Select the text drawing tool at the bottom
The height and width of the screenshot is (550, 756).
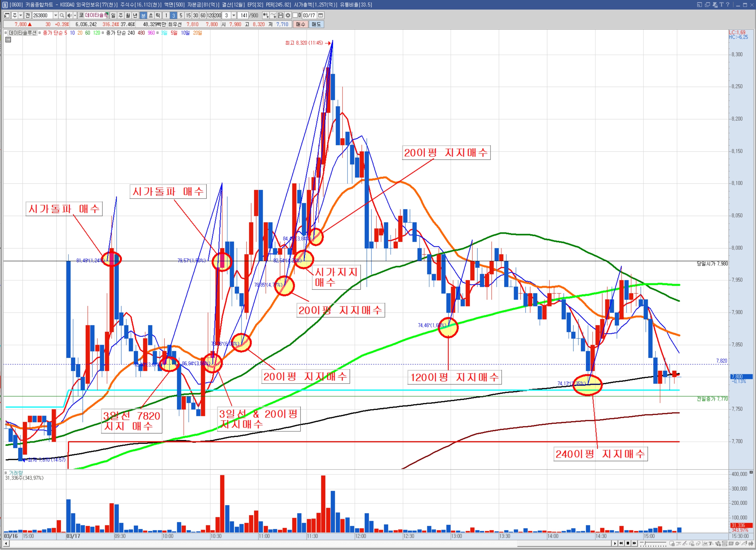coord(711,543)
